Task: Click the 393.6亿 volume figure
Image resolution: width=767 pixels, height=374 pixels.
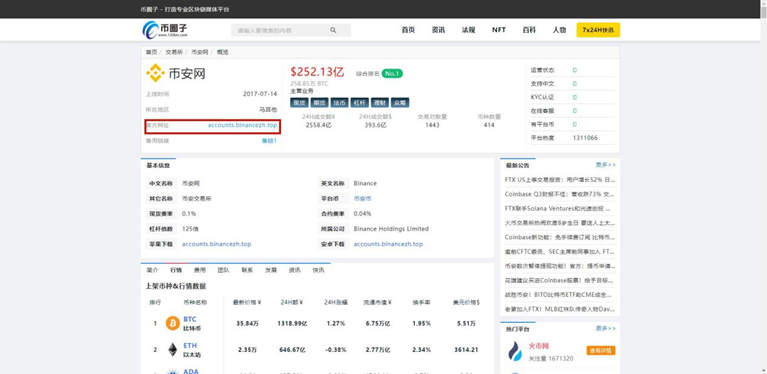Action: tap(376, 125)
